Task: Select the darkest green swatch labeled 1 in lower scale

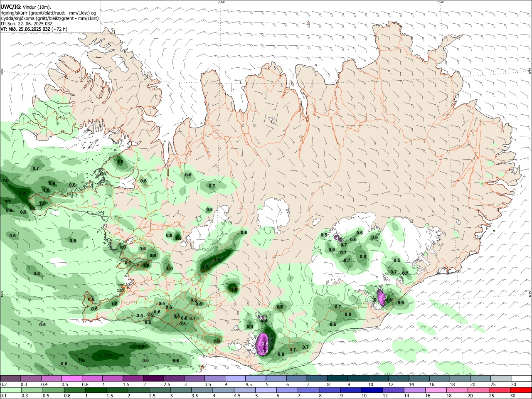Action: (96, 390)
